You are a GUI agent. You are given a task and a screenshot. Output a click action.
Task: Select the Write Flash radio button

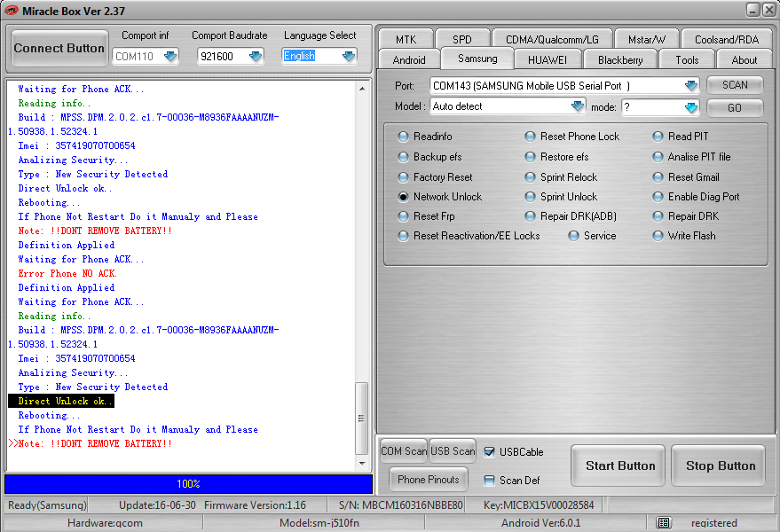click(658, 236)
